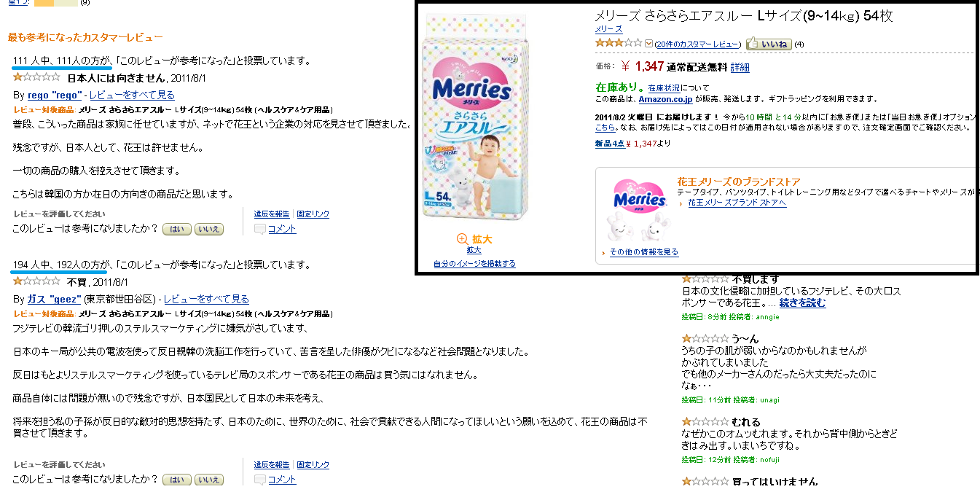980x492 pixels.
Task: Vote いいえ on the first review
Action: [208, 229]
